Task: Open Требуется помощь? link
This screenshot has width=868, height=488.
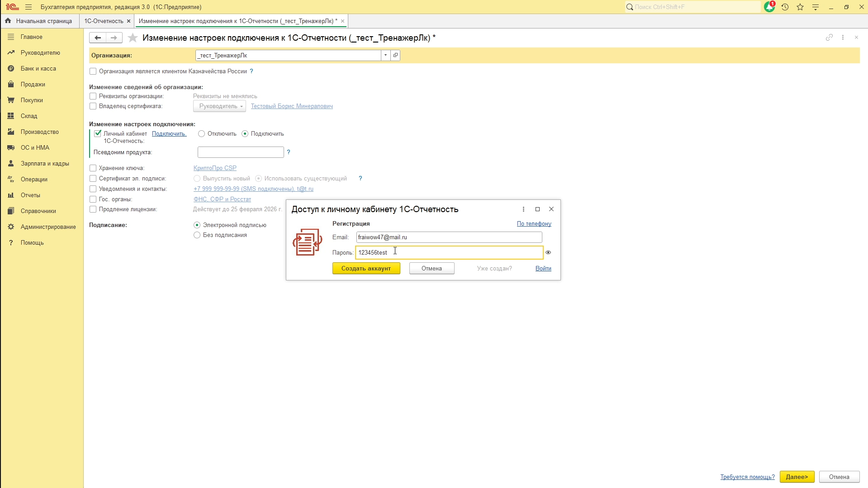Action: pyautogui.click(x=747, y=477)
